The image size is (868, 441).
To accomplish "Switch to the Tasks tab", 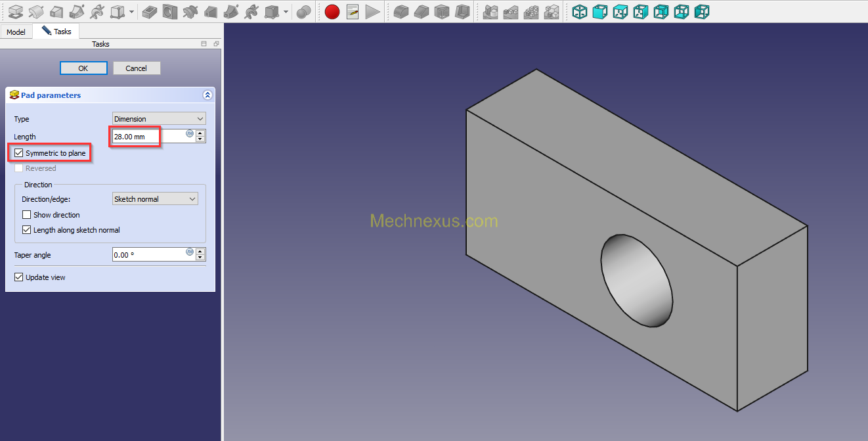I will pos(56,31).
